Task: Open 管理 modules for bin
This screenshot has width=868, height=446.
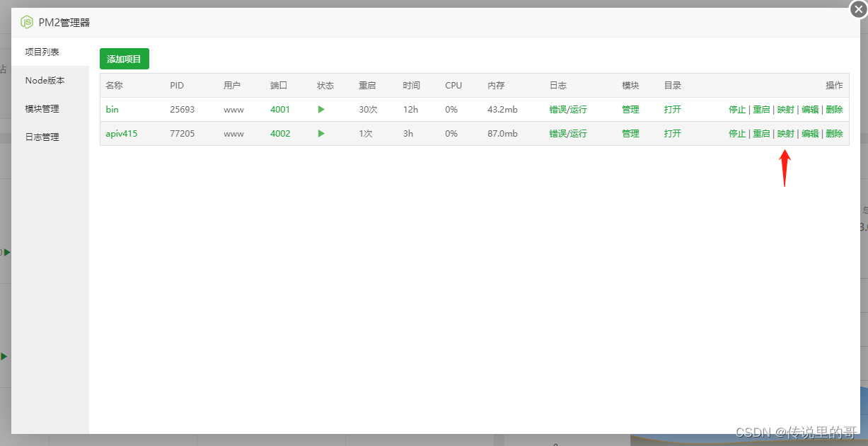Action: (630, 110)
